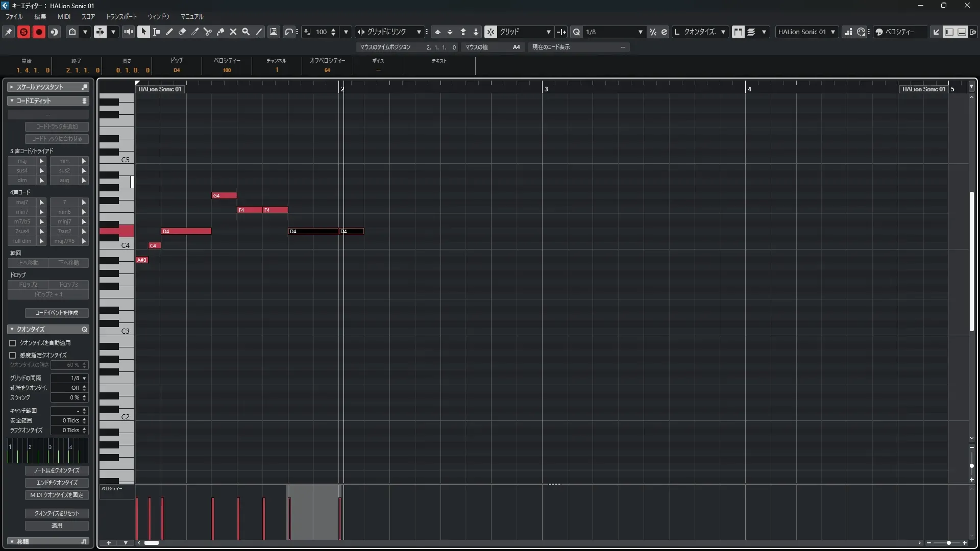The height and width of the screenshot is (551, 980).
Task: Select the Glue tool
Action: (220, 32)
